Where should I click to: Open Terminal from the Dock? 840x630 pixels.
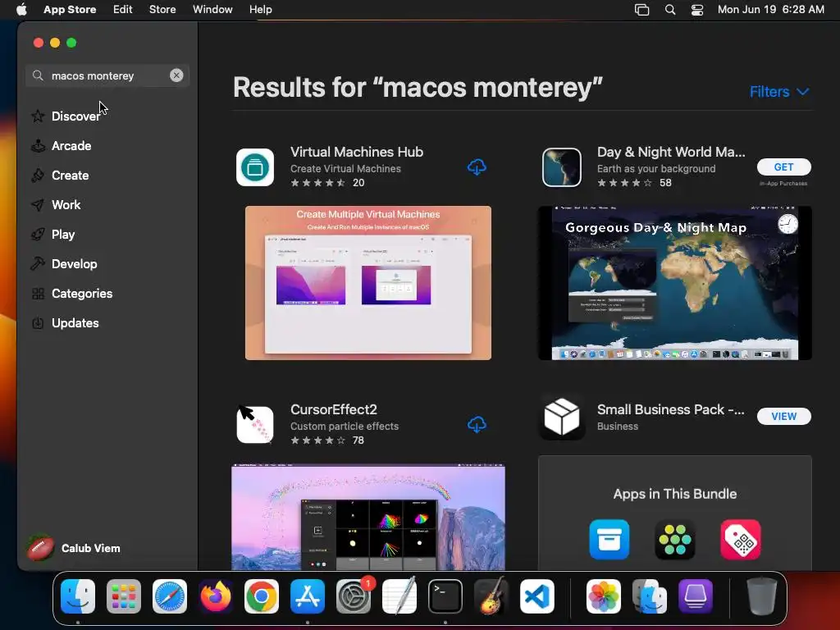(x=445, y=596)
